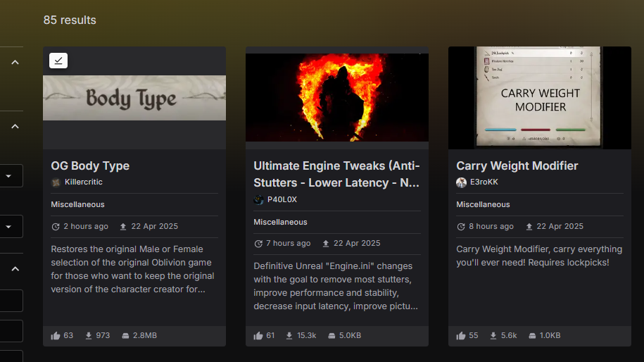Open the Carry Weight Modifier thumbnail
This screenshot has width=644, height=362.
540,98
